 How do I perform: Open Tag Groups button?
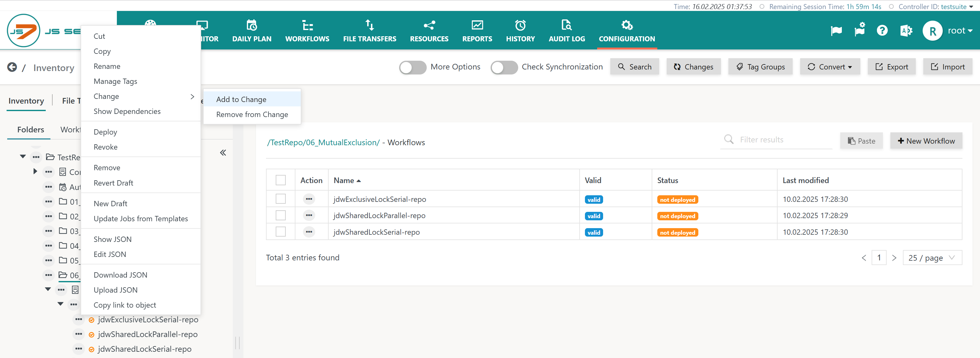tap(760, 67)
